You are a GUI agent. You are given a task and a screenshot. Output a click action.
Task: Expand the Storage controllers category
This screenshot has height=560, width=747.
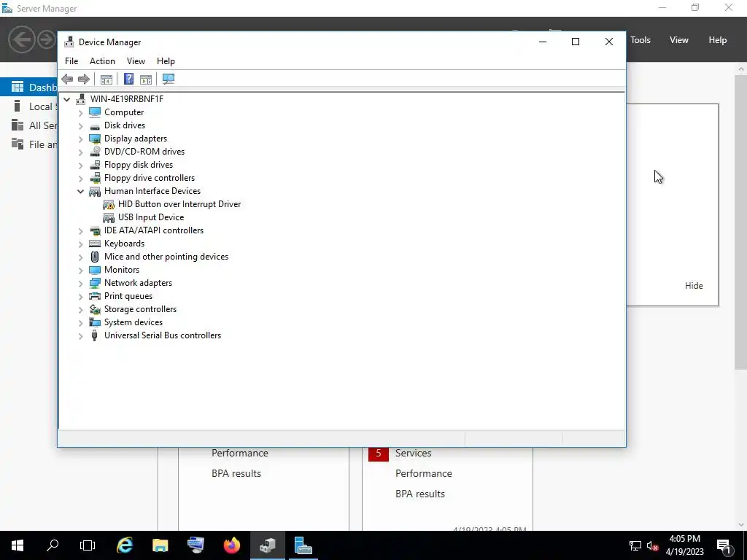coord(80,309)
